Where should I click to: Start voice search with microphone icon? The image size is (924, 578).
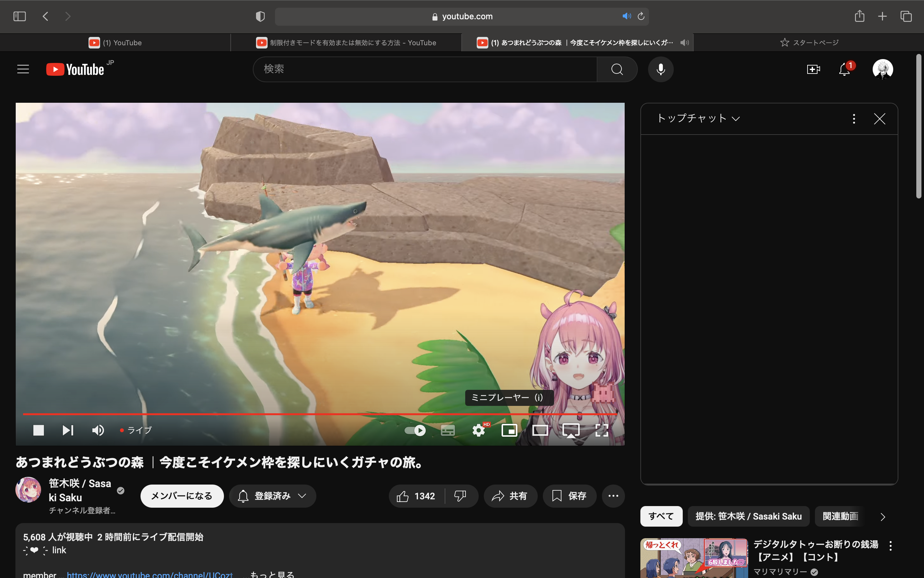661,69
